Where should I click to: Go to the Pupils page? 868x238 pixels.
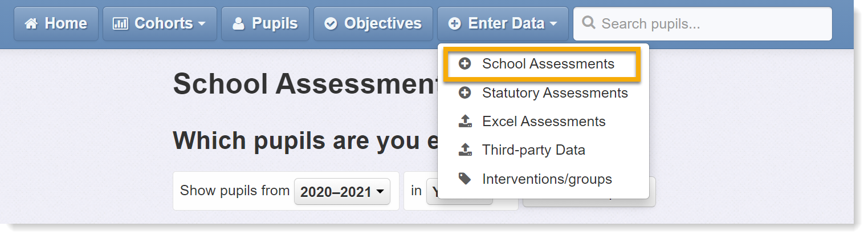pos(265,24)
